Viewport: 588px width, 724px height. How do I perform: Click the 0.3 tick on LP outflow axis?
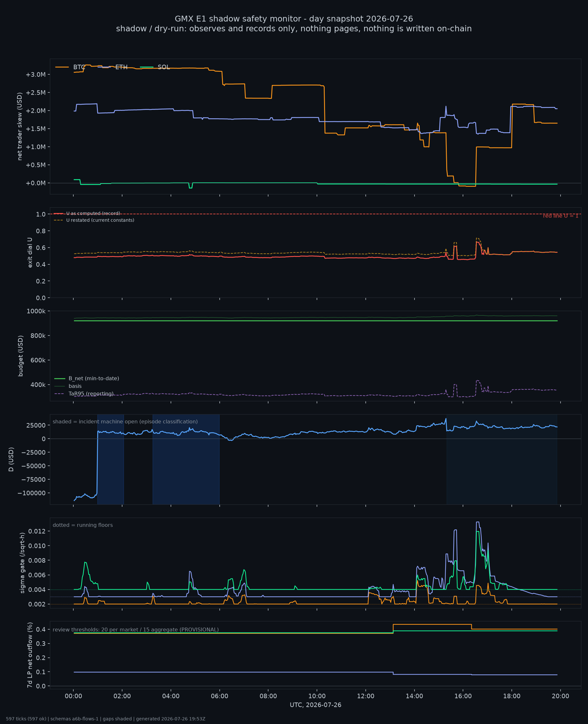tap(41, 644)
